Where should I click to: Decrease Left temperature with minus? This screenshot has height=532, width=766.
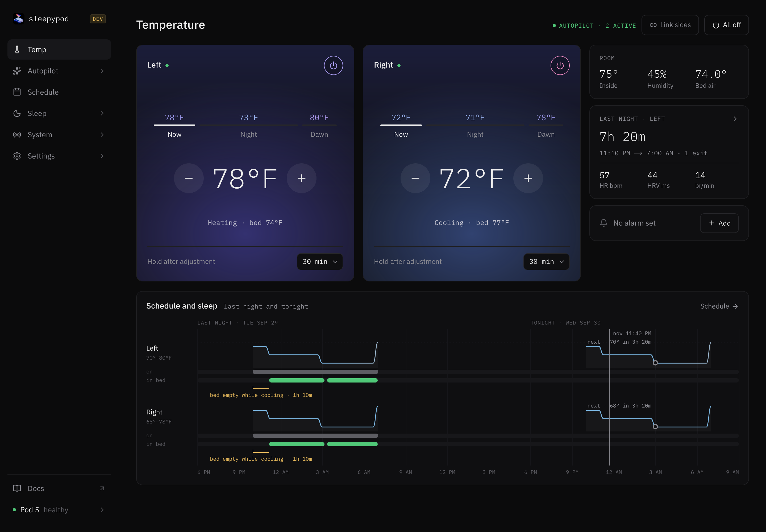pyautogui.click(x=189, y=178)
